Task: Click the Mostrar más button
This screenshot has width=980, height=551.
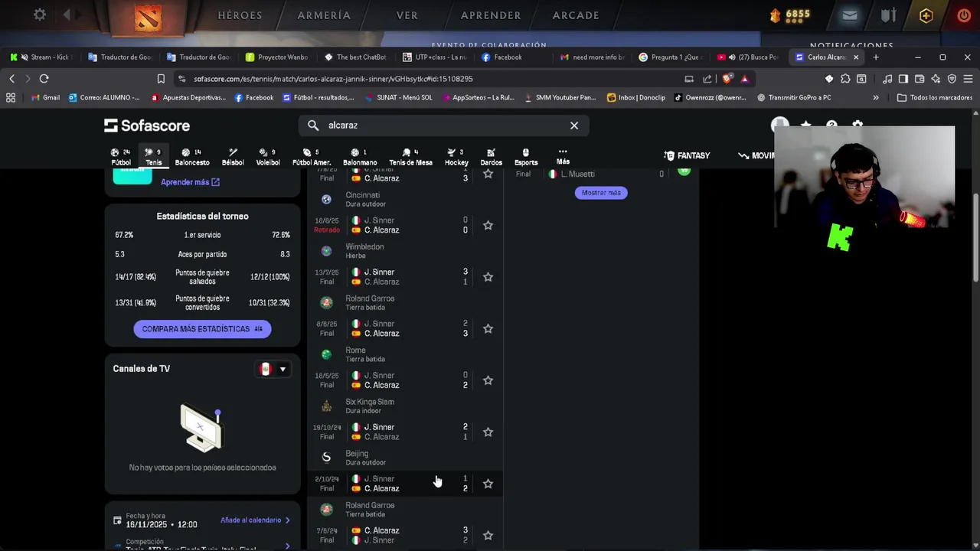Action: 601,193
